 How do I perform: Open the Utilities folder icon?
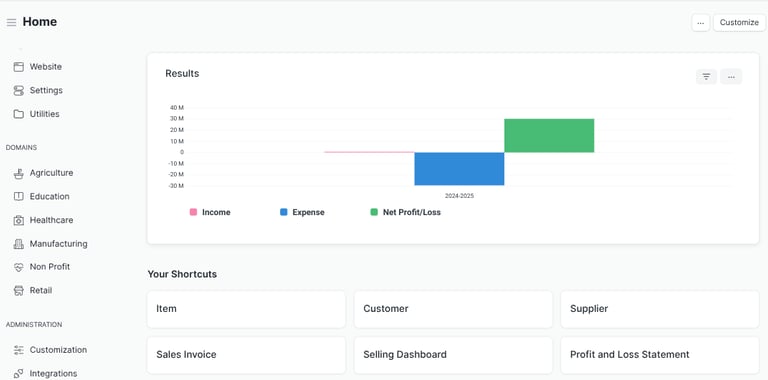click(19, 114)
